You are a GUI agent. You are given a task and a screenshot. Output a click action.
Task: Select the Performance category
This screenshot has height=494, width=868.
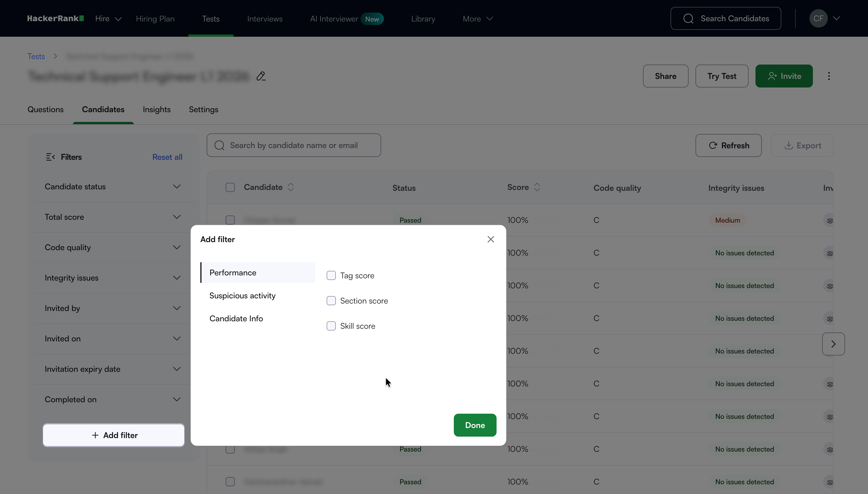coord(258,273)
